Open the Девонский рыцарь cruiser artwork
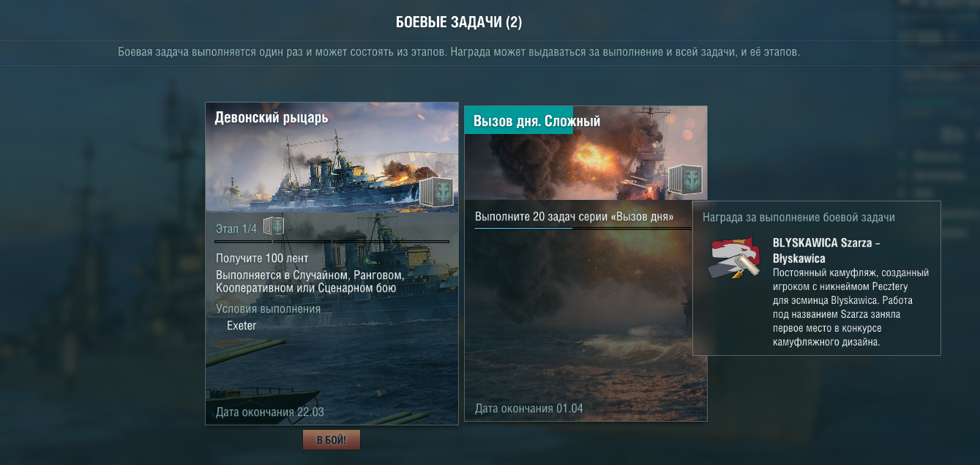 coord(332,157)
